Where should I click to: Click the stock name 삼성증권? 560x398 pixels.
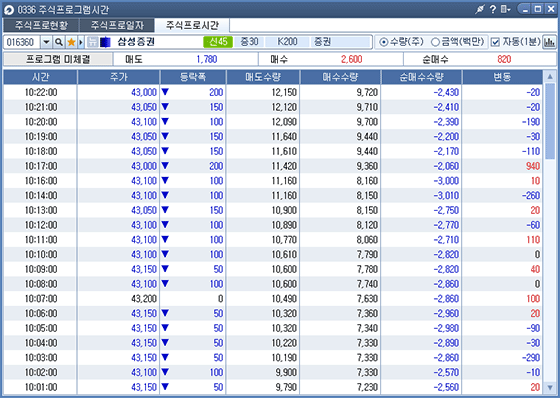[136, 42]
